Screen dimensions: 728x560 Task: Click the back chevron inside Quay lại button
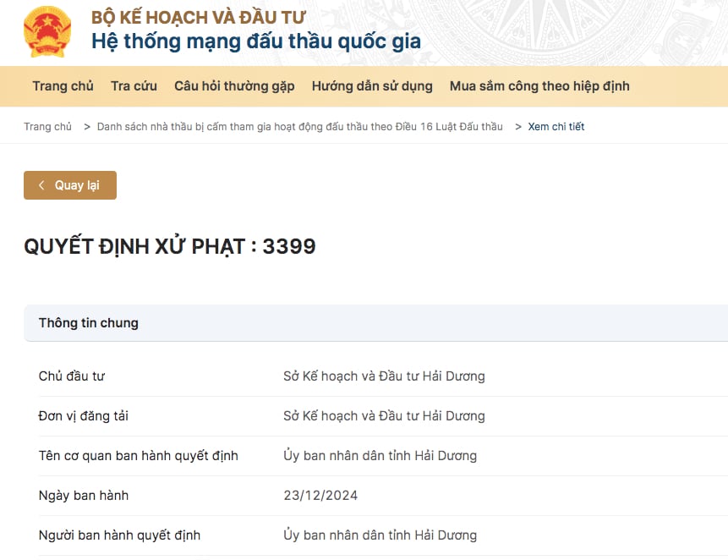point(41,184)
